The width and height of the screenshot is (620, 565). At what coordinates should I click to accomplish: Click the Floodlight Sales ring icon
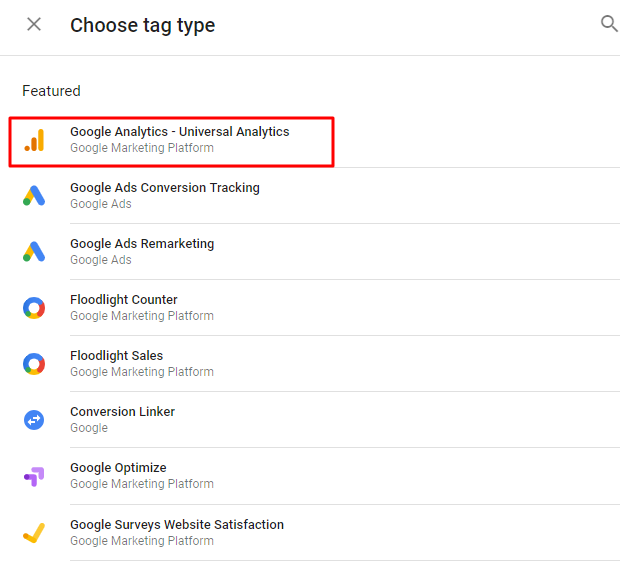click(x=35, y=364)
